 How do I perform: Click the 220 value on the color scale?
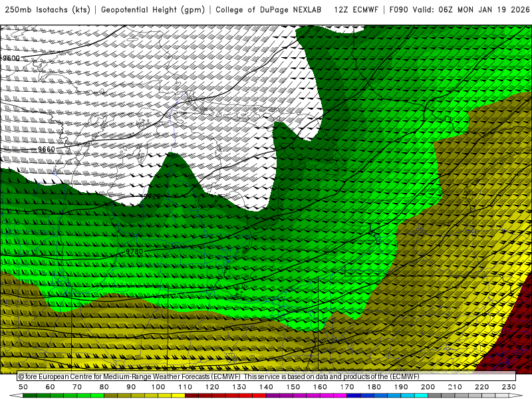pyautogui.click(x=481, y=387)
